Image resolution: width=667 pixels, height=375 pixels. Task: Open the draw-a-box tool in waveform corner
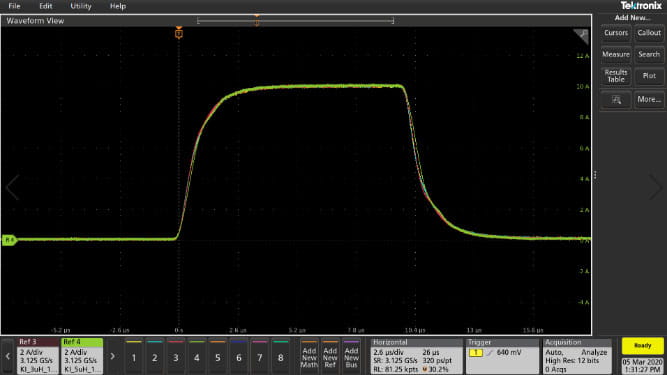tap(581, 36)
